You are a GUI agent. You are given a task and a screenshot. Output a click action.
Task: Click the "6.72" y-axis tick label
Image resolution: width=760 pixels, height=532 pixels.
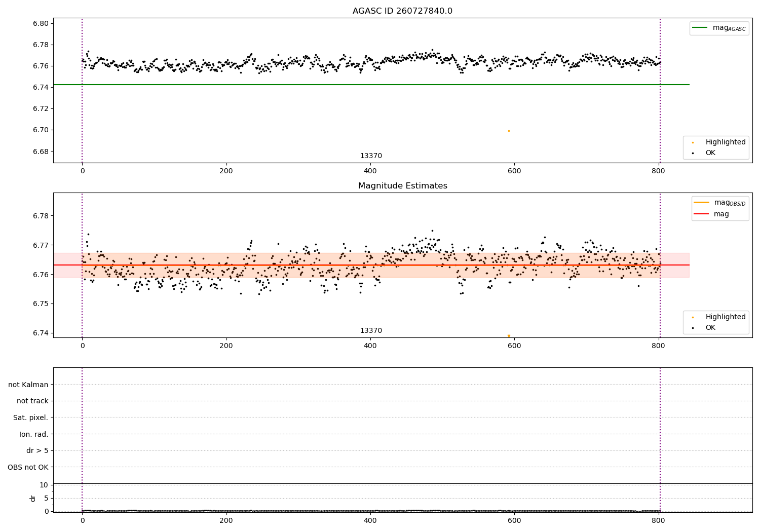pos(41,109)
